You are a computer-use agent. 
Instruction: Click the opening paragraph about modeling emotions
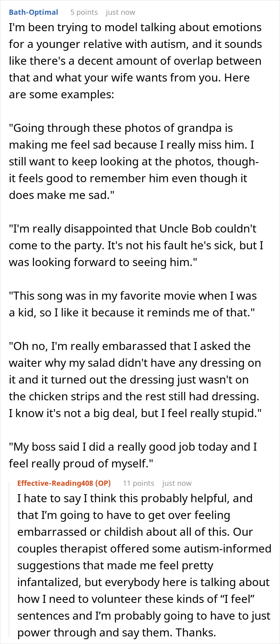coord(135,61)
